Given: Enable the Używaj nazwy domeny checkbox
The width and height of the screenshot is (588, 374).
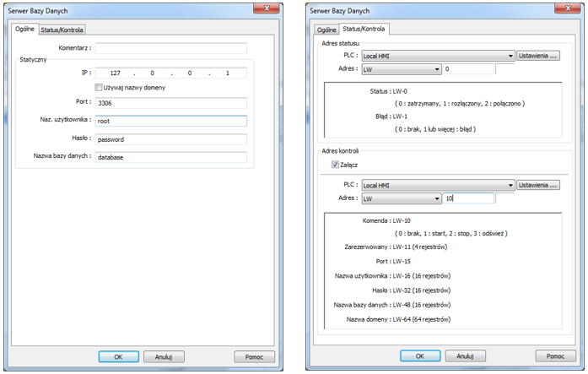Looking at the screenshot, I should (x=99, y=88).
